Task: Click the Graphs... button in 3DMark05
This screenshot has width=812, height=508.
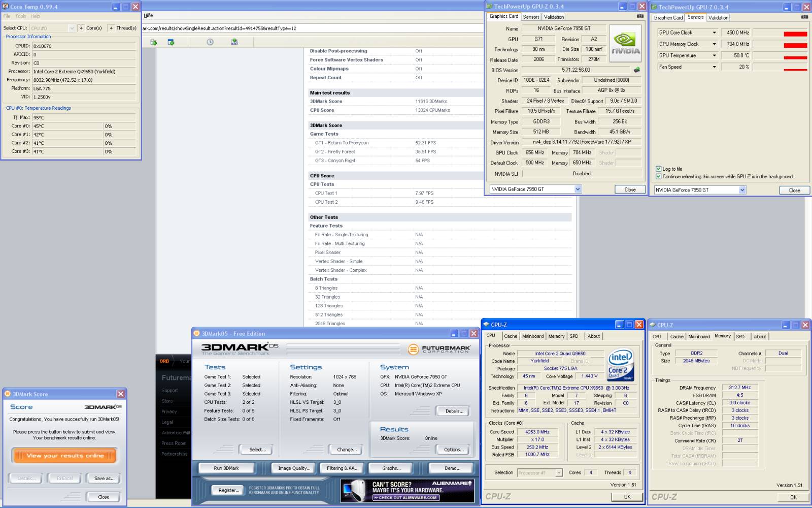Action: (391, 468)
